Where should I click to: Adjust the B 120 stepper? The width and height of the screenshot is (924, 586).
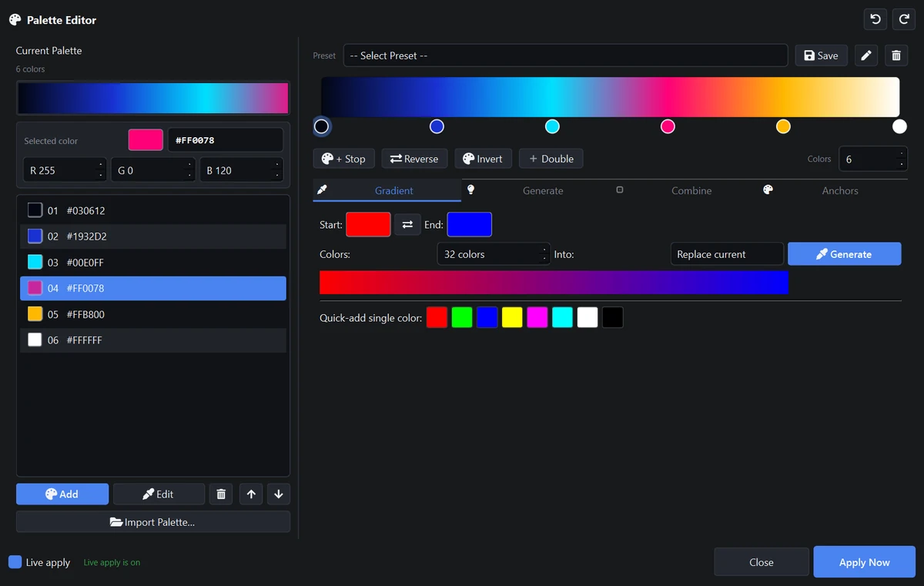click(x=278, y=170)
